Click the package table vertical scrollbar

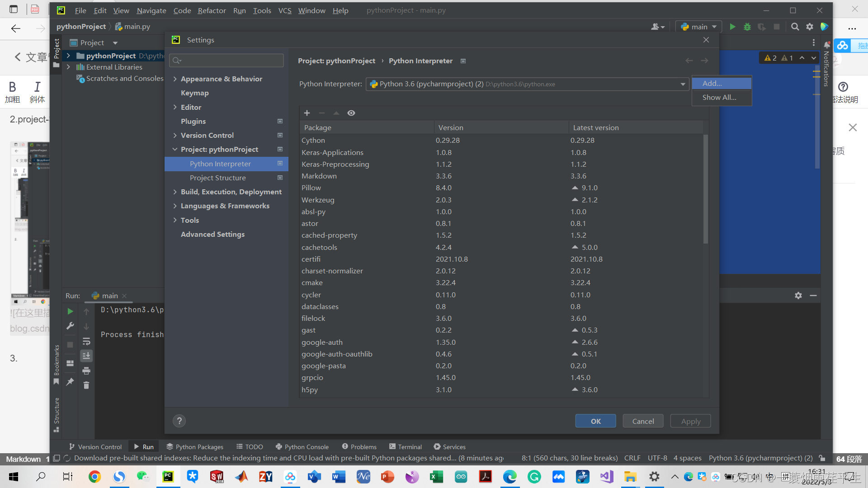tap(705, 189)
